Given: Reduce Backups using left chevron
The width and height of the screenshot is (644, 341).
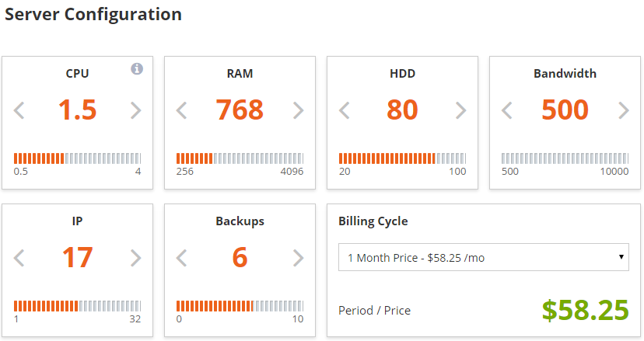Looking at the screenshot, I should pyautogui.click(x=182, y=258).
